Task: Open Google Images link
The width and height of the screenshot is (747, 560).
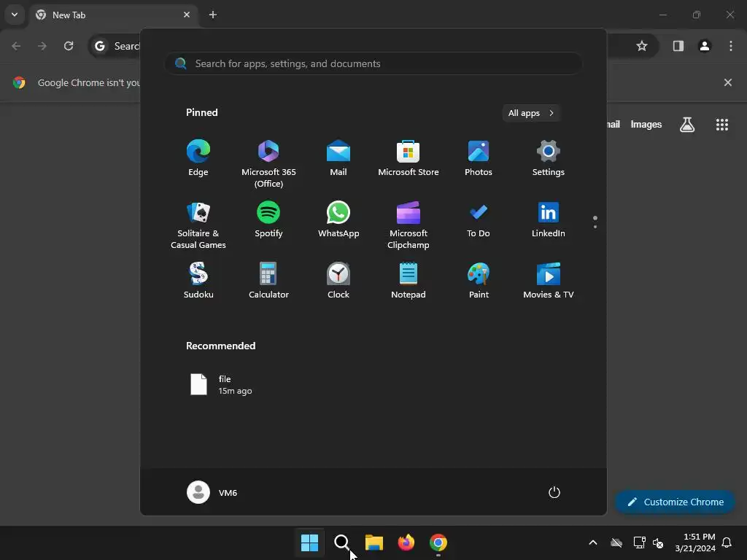Action: 646,124
